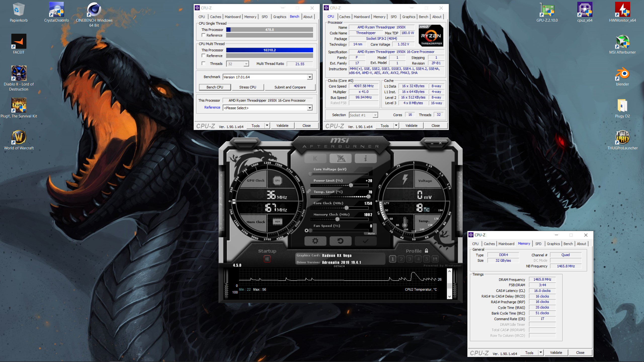
Task: Adjust the Memory Clock (MHz) slider handle
Action: pyautogui.click(x=337, y=219)
